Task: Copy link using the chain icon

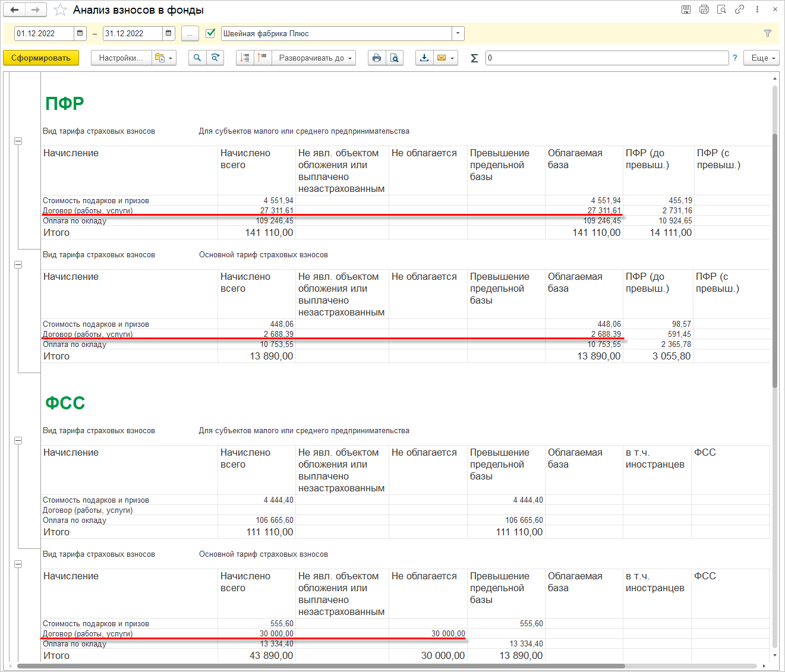Action: click(739, 10)
